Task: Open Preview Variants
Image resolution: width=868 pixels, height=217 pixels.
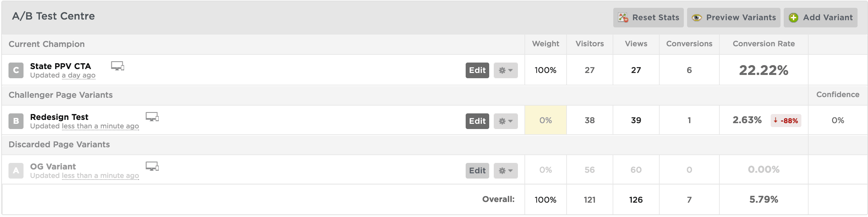Action: (733, 18)
